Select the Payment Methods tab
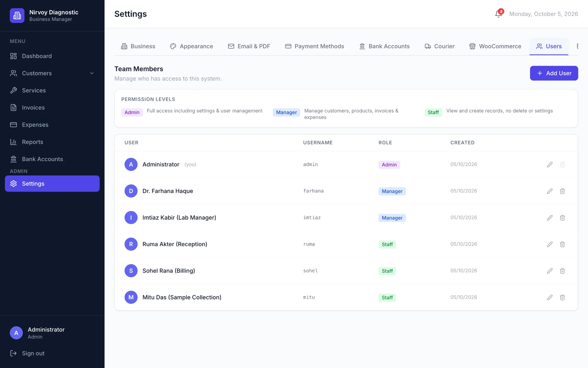The image size is (588, 368). (x=315, y=46)
